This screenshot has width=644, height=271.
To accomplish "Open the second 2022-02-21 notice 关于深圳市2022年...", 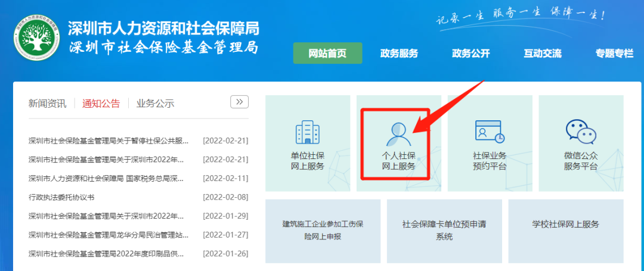I will [106, 160].
